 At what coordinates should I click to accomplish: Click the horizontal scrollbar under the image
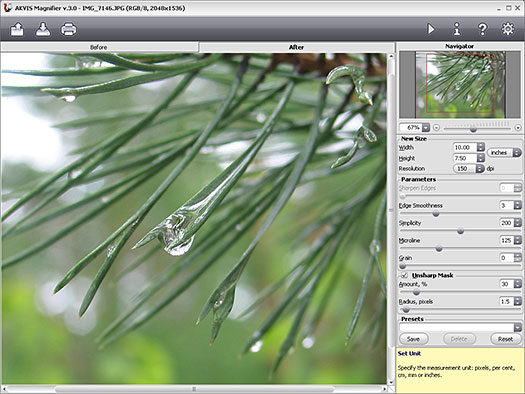click(x=194, y=389)
